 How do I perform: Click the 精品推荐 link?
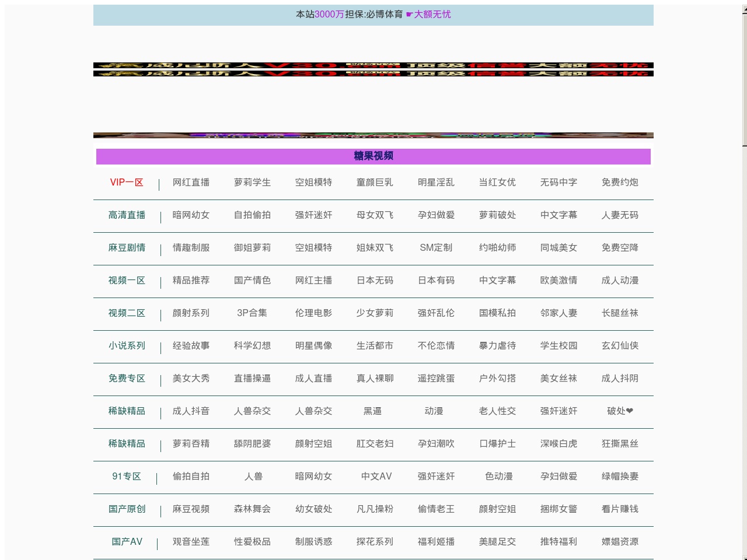pos(191,281)
